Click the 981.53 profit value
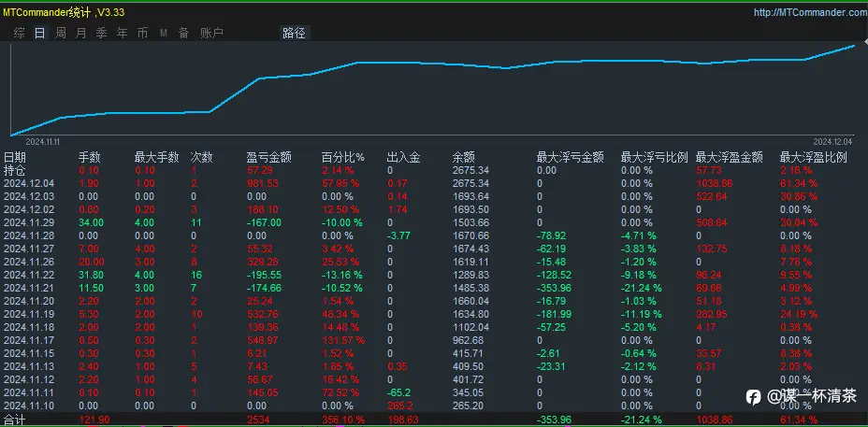 [263, 183]
